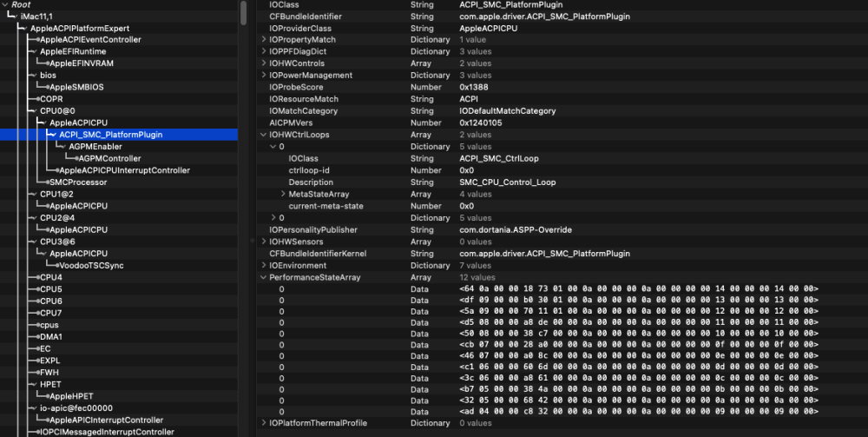868x437 pixels.
Task: Select the io-apic@fec00000 node
Action: click(x=76, y=408)
